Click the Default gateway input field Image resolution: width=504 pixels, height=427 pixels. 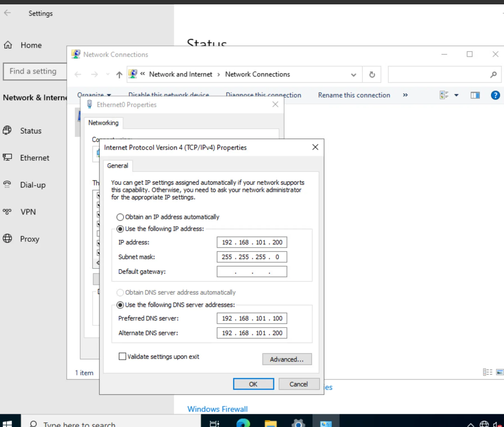(252, 272)
